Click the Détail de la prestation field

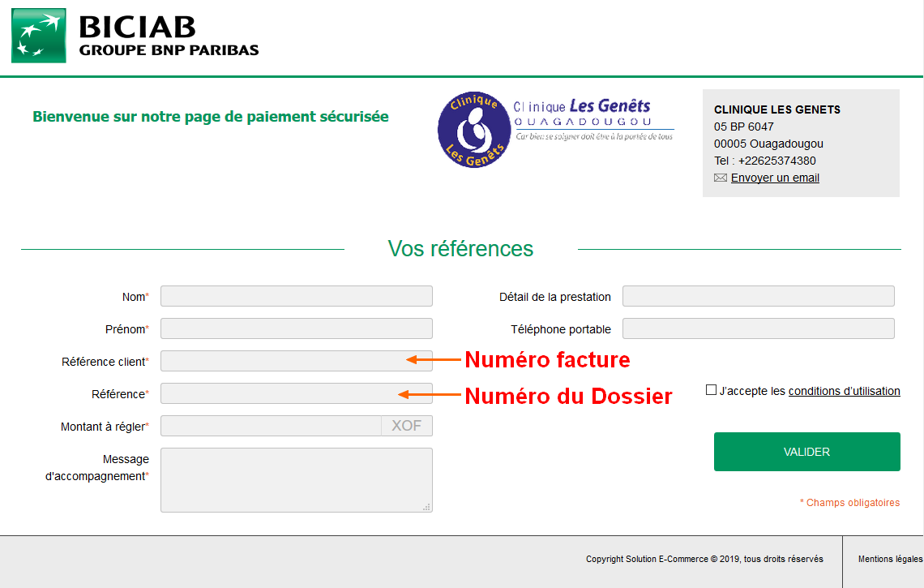[x=758, y=295]
